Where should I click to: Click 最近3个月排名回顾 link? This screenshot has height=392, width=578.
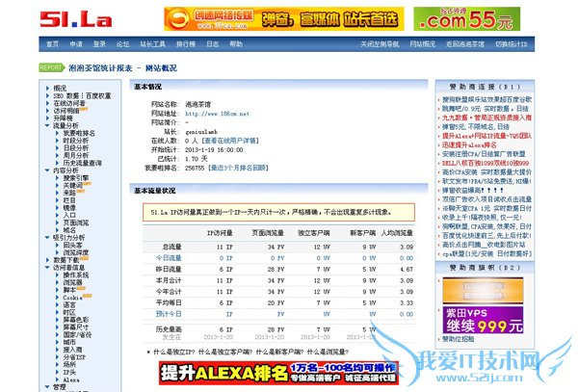(238, 168)
